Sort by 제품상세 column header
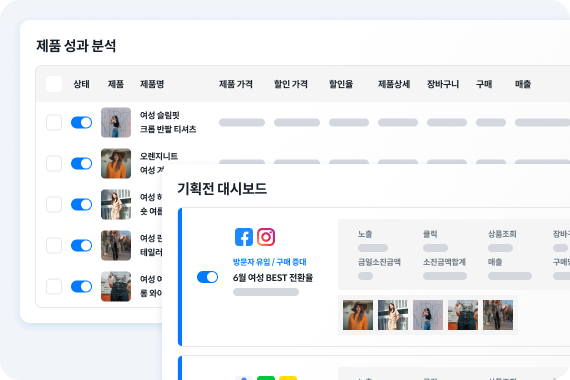This screenshot has height=380, width=570. pos(394,84)
